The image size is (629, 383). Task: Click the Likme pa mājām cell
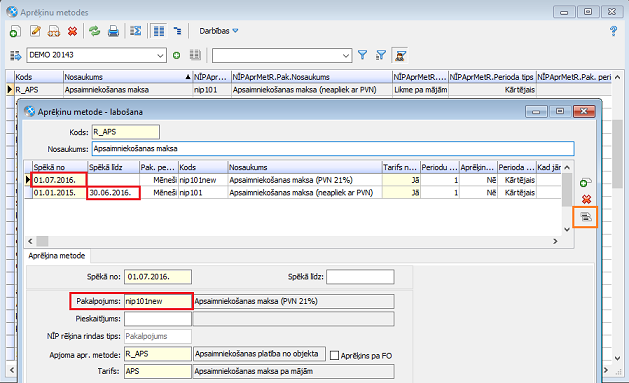coord(420,90)
